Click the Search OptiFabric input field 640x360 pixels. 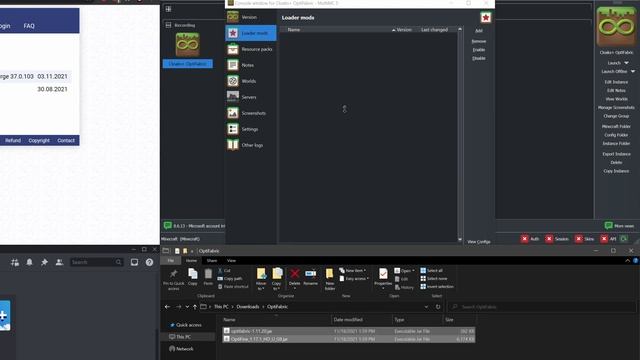click(542, 307)
